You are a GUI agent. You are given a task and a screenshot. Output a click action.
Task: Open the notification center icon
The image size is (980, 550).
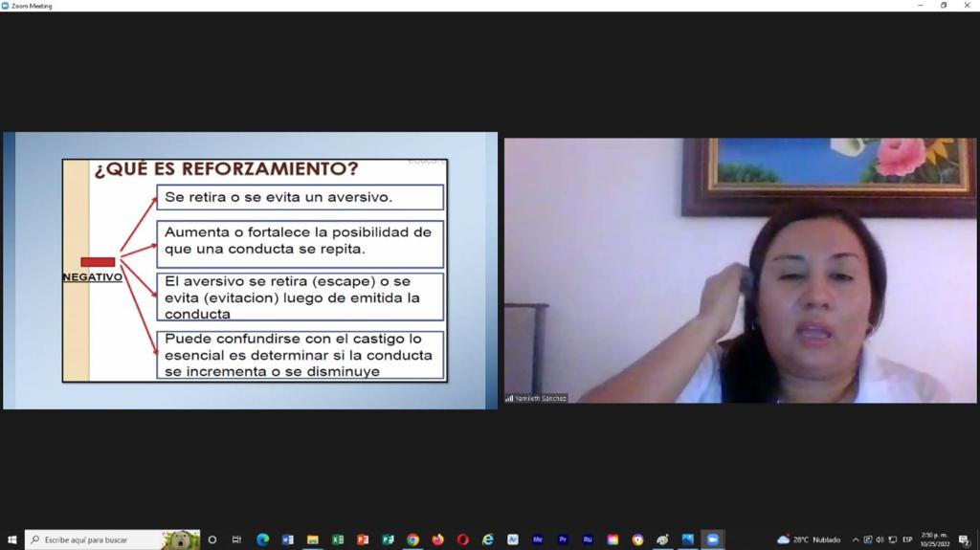coord(965,539)
